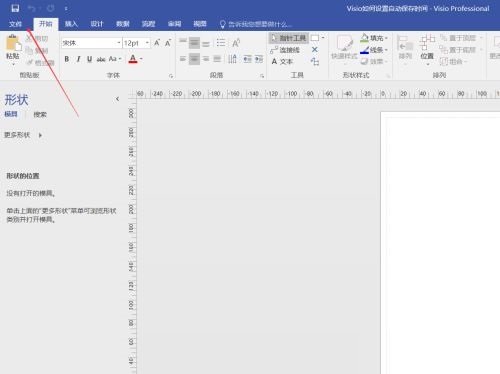Click the Undo arrow in quick access toolbar

click(x=32, y=8)
